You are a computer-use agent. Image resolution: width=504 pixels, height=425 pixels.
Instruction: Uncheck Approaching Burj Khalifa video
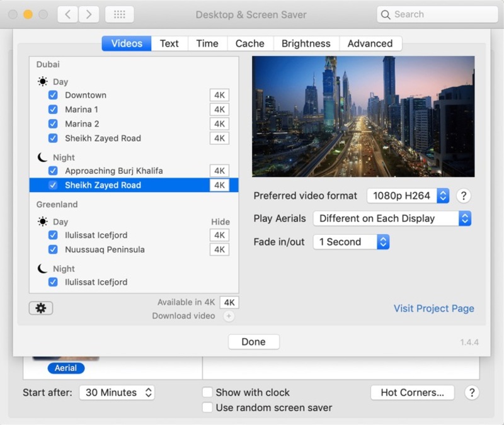coord(53,171)
